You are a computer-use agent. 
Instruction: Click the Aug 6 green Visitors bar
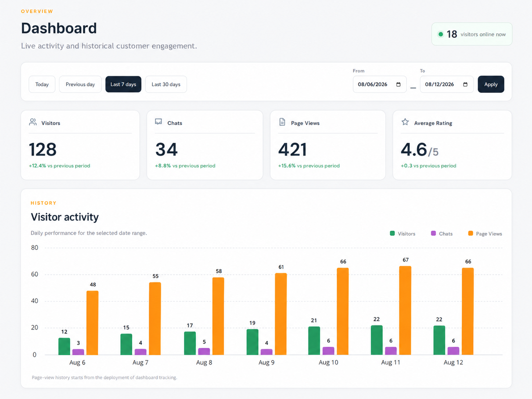(x=64, y=346)
